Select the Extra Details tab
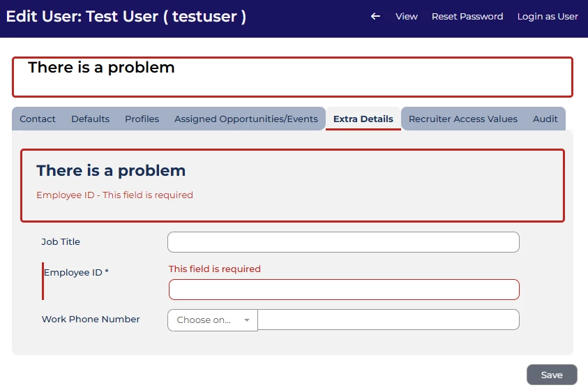Screen dimensions: 588x390 coord(363,119)
